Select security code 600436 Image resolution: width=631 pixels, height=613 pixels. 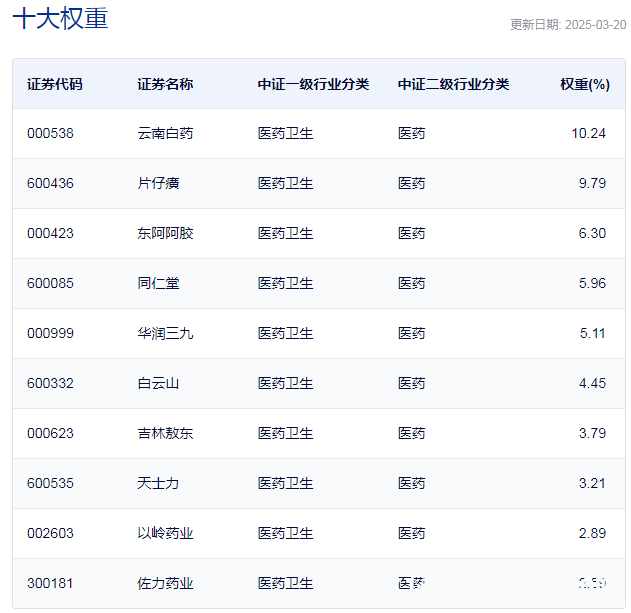point(50,183)
